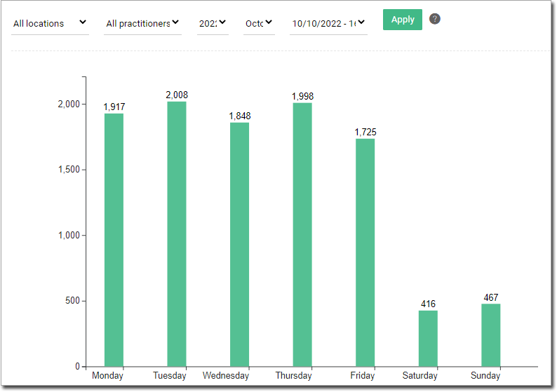
Task: Click the 1,917 value label above Monday
Action: click(x=114, y=107)
